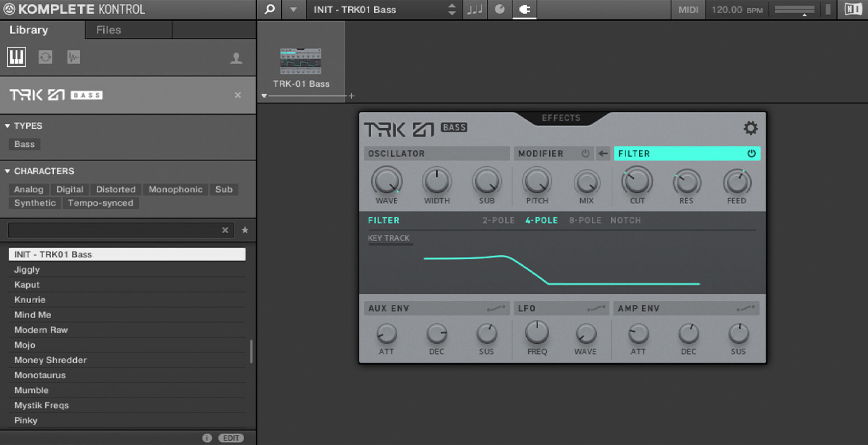The height and width of the screenshot is (445, 868).
Task: Click the scale/notes icon in header
Action: [475, 9]
